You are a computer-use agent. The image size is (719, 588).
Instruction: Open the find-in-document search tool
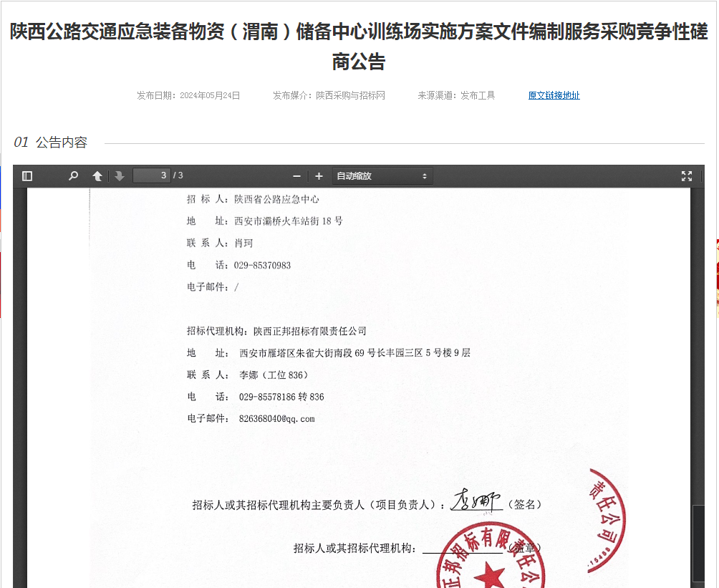pos(73,176)
